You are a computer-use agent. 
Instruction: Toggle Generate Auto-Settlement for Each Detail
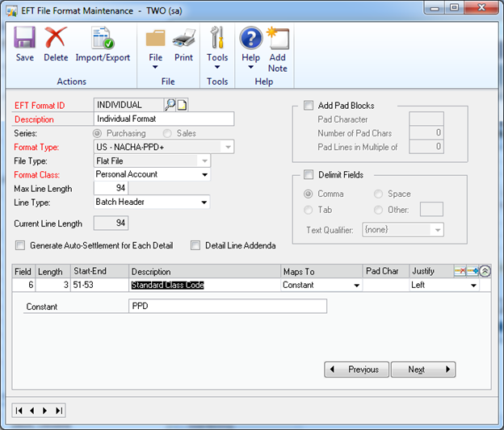click(20, 245)
